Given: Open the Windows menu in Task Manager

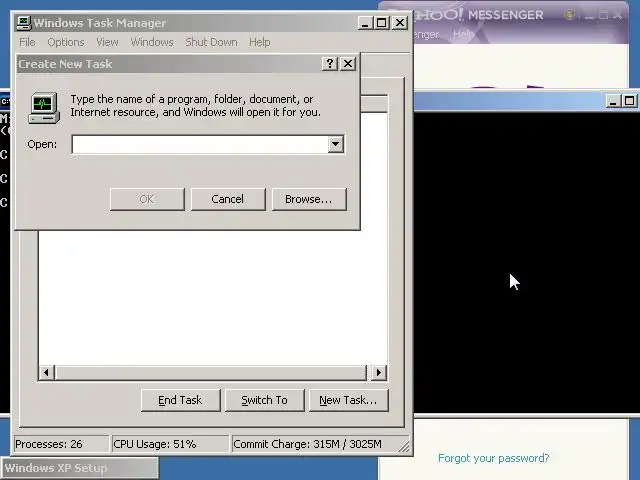Looking at the screenshot, I should pyautogui.click(x=152, y=42).
